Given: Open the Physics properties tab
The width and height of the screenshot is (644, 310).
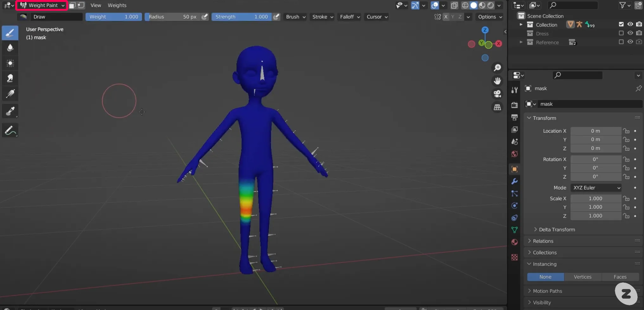Looking at the screenshot, I should point(514,205).
